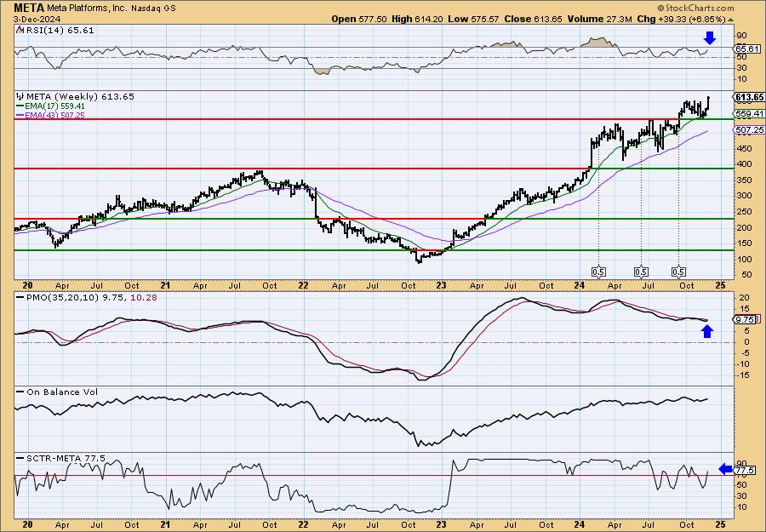Click the bar-chart icon before META (Weekly)

20,97
